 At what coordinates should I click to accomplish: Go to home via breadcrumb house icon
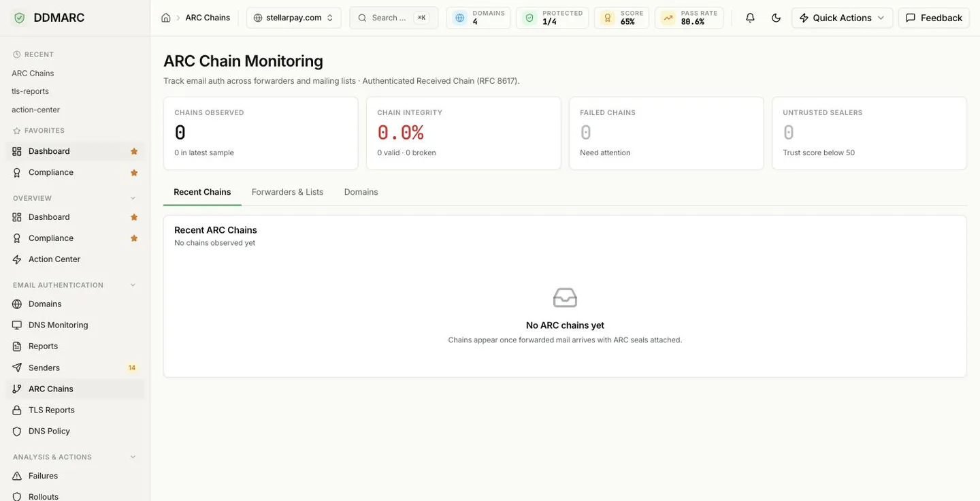(166, 18)
